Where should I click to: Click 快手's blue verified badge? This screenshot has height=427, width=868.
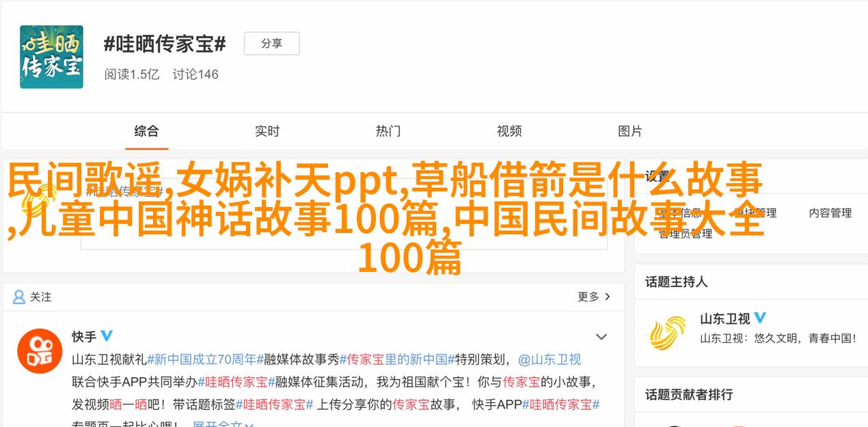pos(107,335)
